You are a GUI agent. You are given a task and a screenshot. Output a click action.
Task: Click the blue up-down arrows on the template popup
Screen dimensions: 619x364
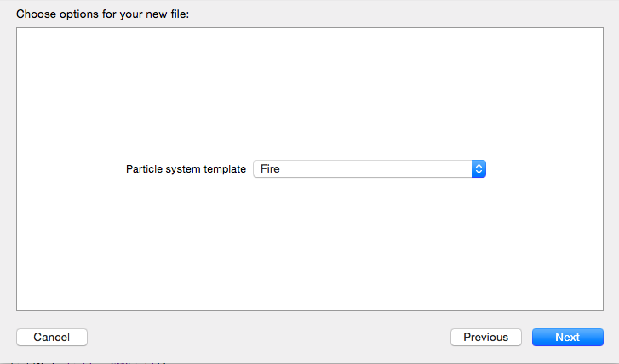479,169
